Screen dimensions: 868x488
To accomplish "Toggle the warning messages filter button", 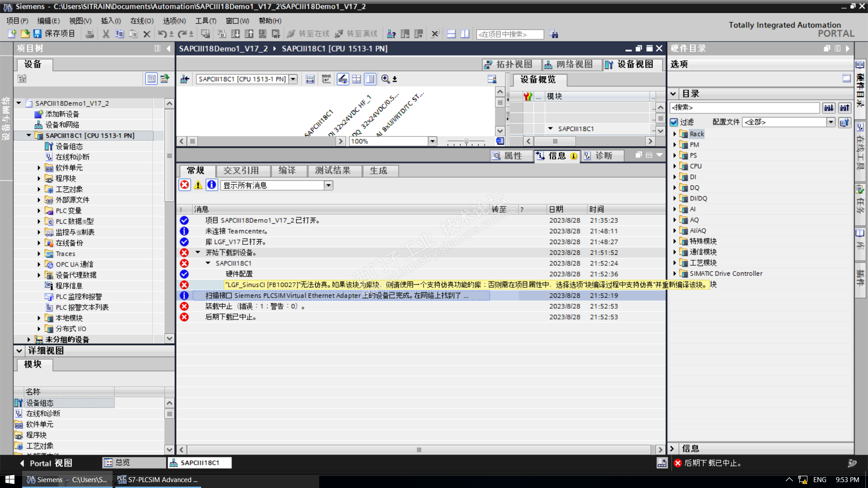I will pos(198,185).
